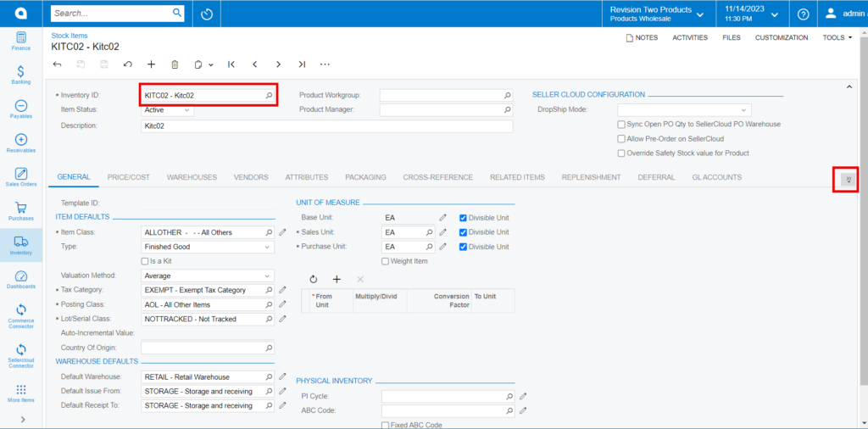The height and width of the screenshot is (429, 868).
Task: Click into the Description field
Action: click(x=327, y=126)
